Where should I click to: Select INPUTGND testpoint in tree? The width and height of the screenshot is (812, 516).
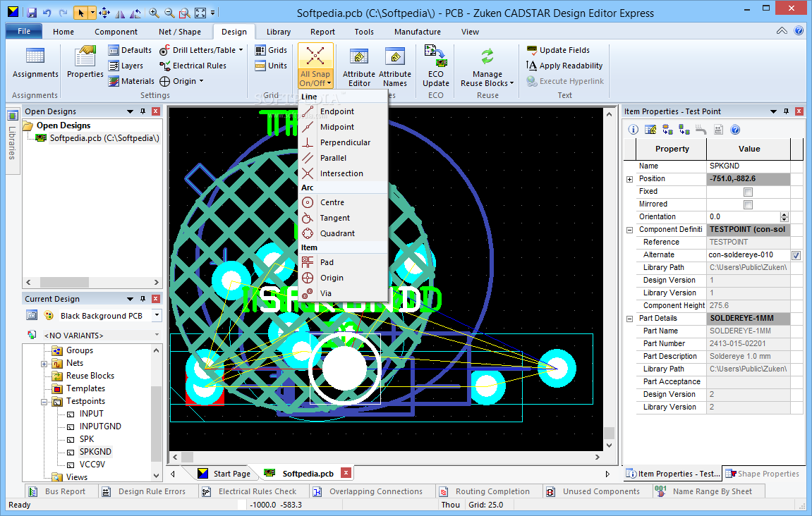[100, 426]
